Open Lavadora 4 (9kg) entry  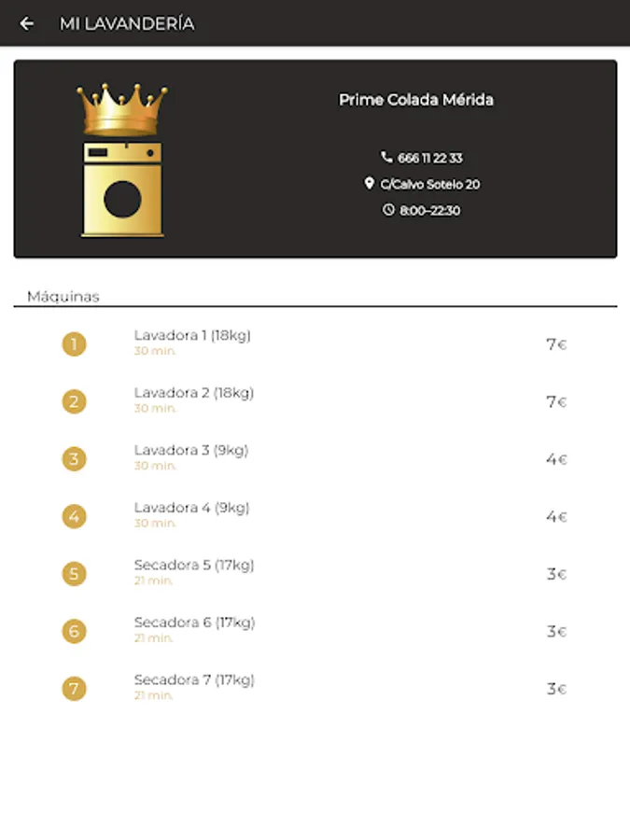191,508
